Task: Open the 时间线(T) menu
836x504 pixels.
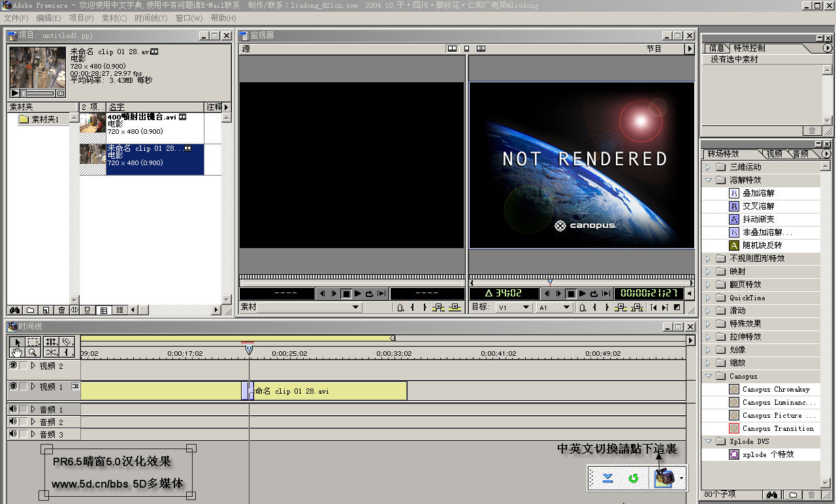Action: coord(151,18)
